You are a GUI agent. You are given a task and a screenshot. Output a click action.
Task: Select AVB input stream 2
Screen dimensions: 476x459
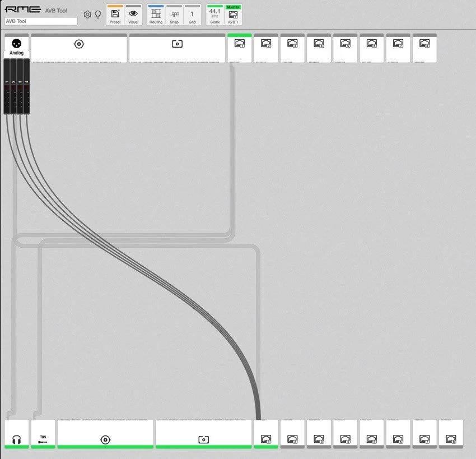266,48
